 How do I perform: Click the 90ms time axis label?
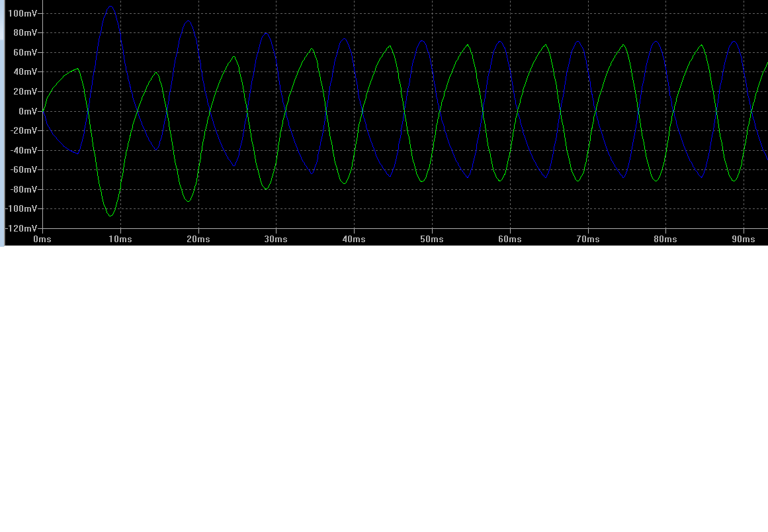(x=744, y=239)
